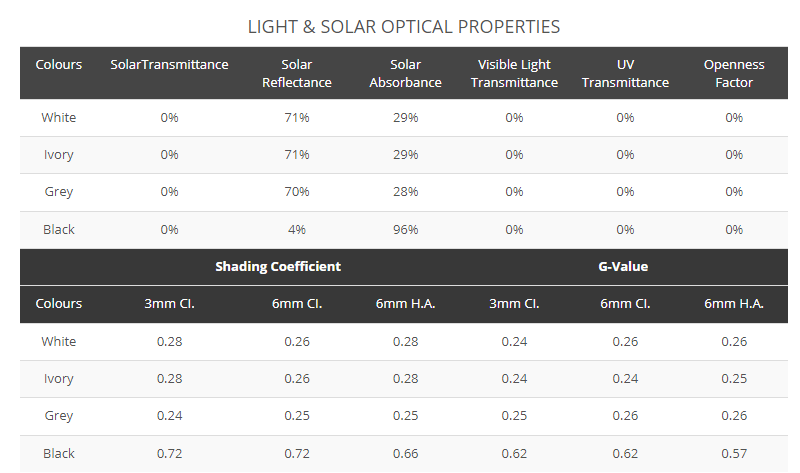The height and width of the screenshot is (473, 800).
Task: Select the "SolarTransmittance" column header
Action: (x=169, y=65)
